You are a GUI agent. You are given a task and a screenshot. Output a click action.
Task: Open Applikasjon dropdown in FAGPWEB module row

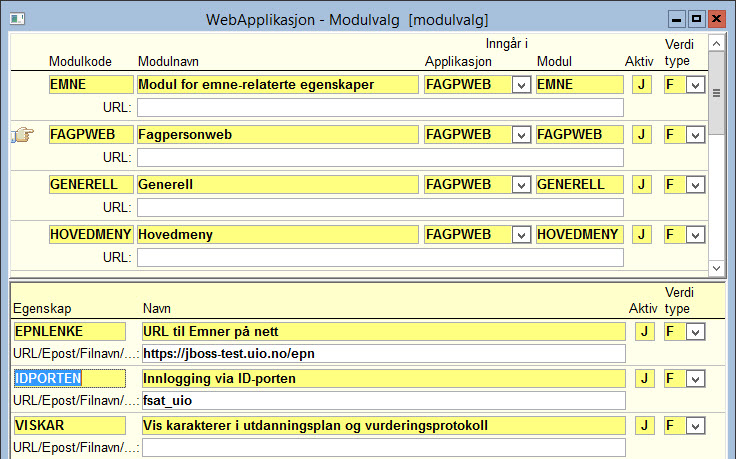521,135
